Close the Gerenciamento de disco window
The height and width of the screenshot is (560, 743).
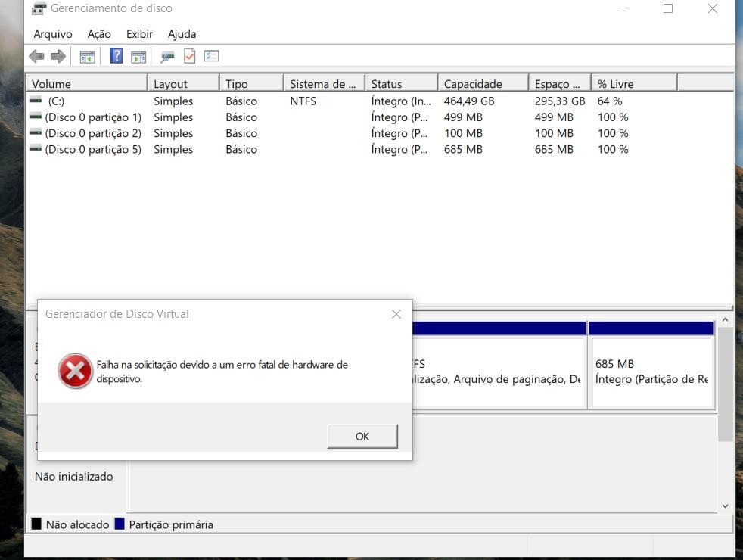pos(712,8)
